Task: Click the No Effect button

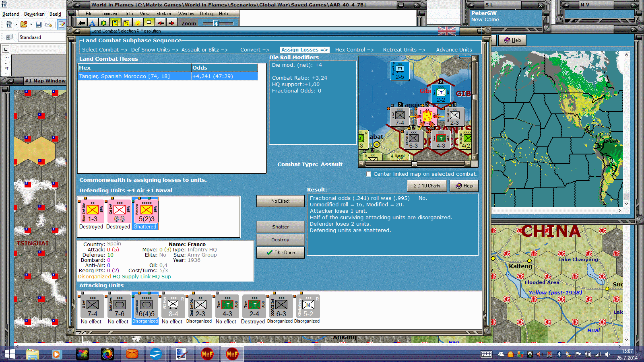Action: [x=280, y=201]
